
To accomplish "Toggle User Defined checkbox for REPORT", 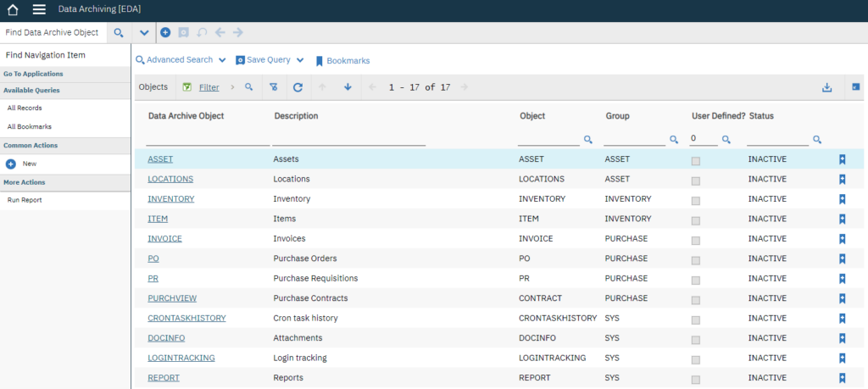I will (696, 380).
